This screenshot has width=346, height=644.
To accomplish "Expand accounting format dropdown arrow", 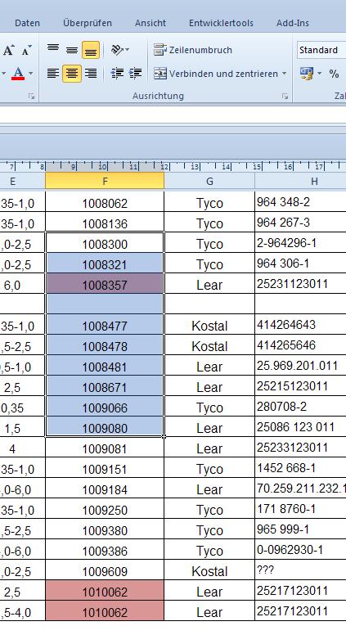I will coord(319,74).
